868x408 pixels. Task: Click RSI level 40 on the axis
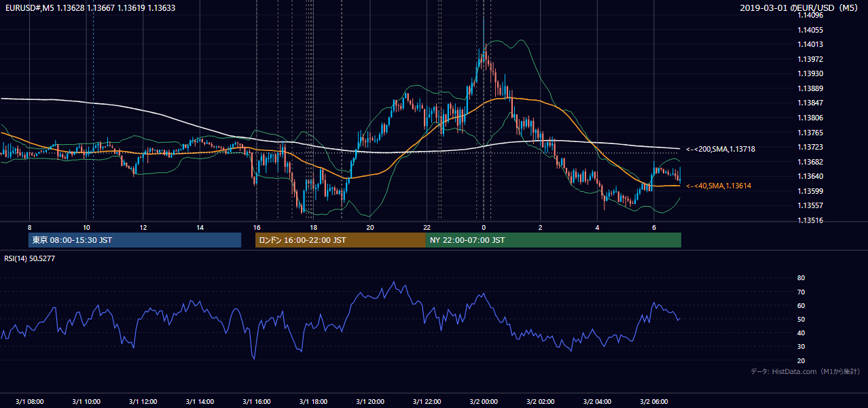tap(801, 333)
